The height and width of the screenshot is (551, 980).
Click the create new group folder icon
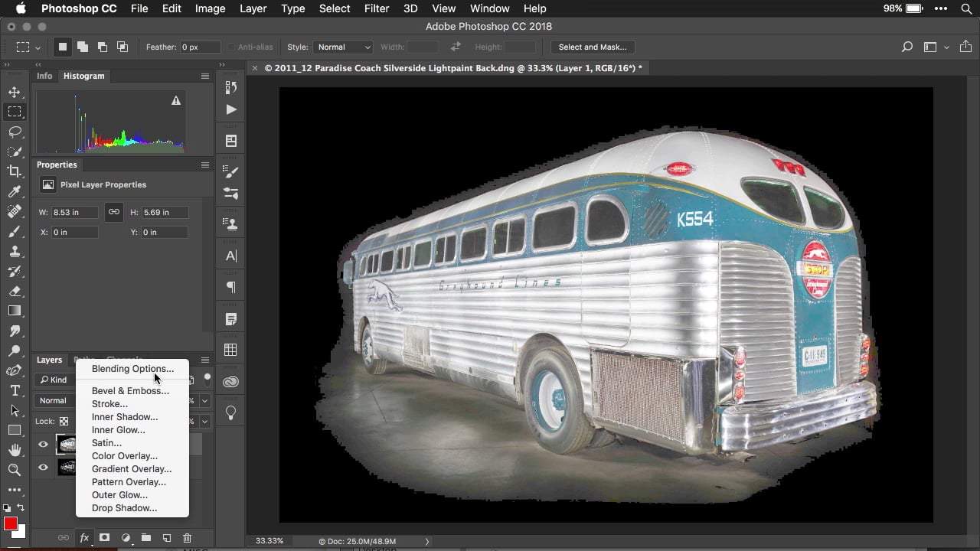coord(145,538)
